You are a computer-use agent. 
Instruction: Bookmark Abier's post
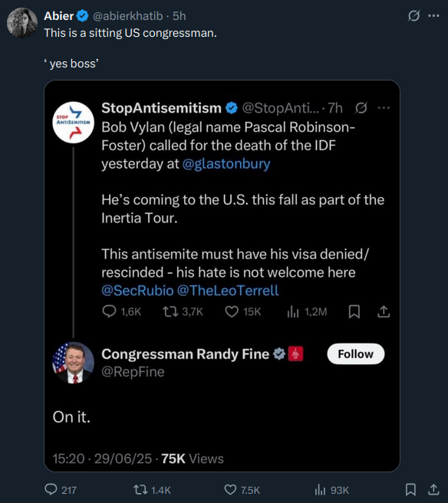(x=410, y=489)
